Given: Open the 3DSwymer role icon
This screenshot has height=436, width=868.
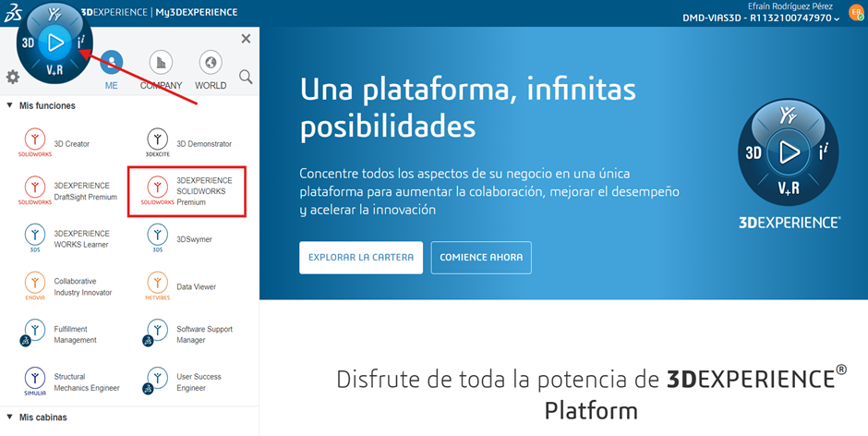Looking at the screenshot, I should pos(157,237).
